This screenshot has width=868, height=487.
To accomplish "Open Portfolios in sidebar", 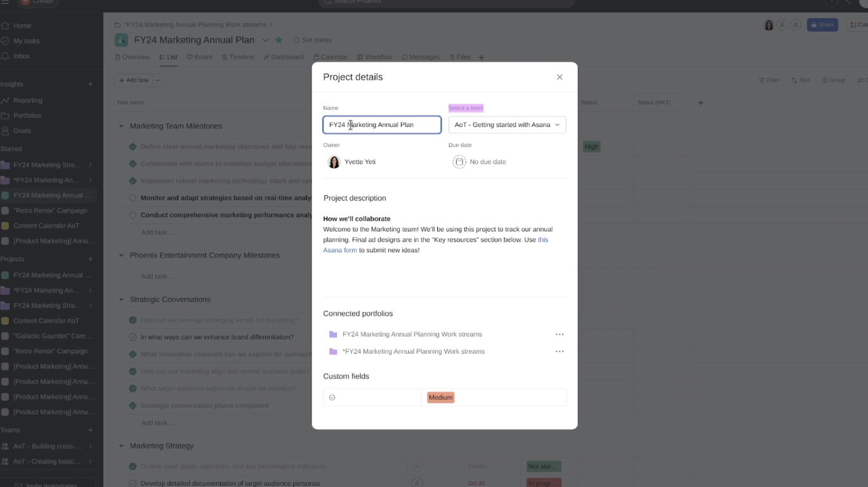I will point(27,115).
